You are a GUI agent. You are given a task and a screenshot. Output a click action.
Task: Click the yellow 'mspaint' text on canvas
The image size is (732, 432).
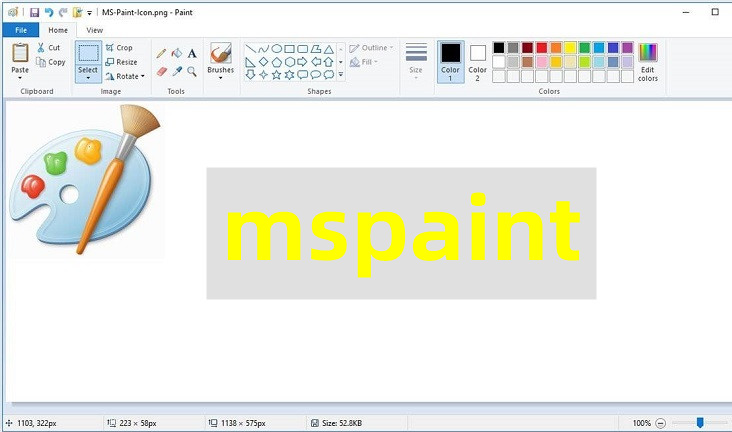tap(403, 235)
